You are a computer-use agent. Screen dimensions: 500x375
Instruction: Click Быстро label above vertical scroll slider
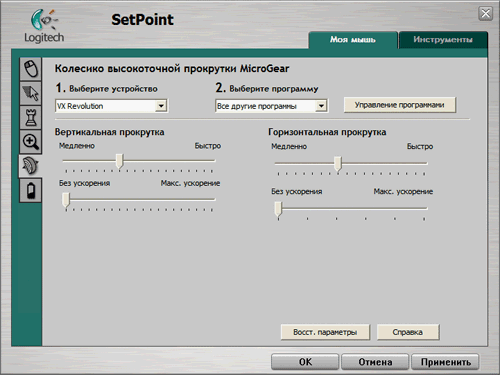[208, 146]
